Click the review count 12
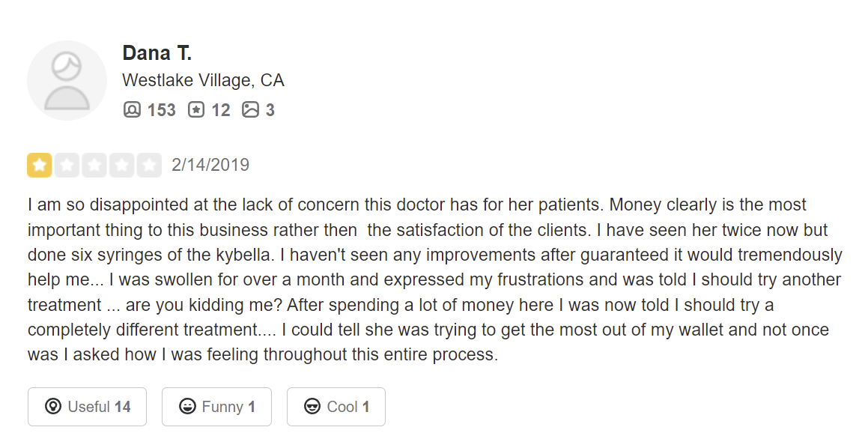Image resolution: width=868 pixels, height=433 pixels. (220, 110)
